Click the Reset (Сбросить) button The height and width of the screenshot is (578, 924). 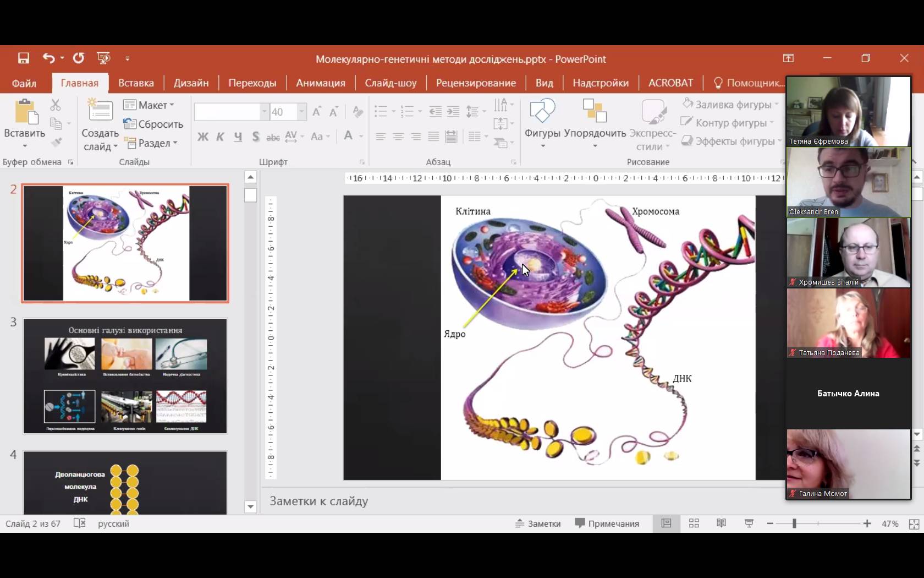(x=153, y=124)
